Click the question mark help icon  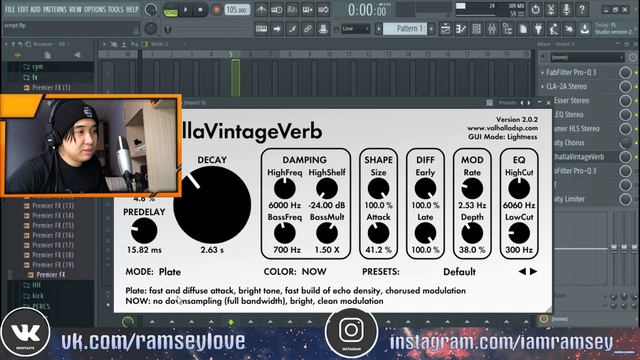click(582, 9)
